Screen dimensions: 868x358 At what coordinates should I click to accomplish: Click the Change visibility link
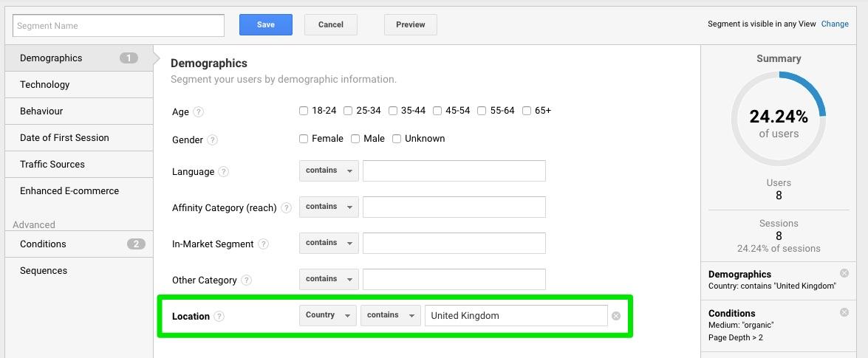click(x=835, y=24)
